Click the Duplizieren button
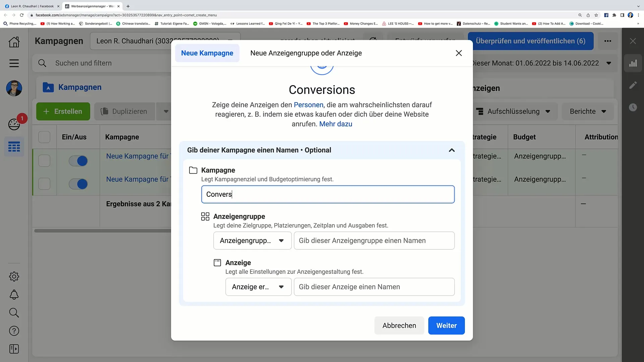 [124, 111]
